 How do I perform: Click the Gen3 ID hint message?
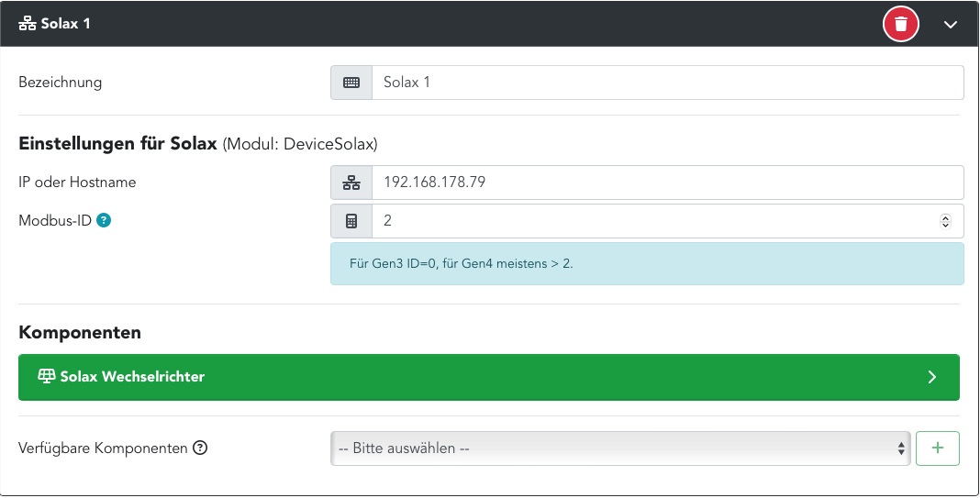[647, 264]
